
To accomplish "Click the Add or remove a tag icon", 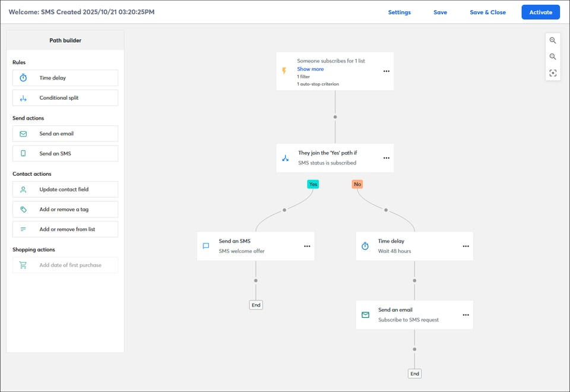I will pos(23,210).
